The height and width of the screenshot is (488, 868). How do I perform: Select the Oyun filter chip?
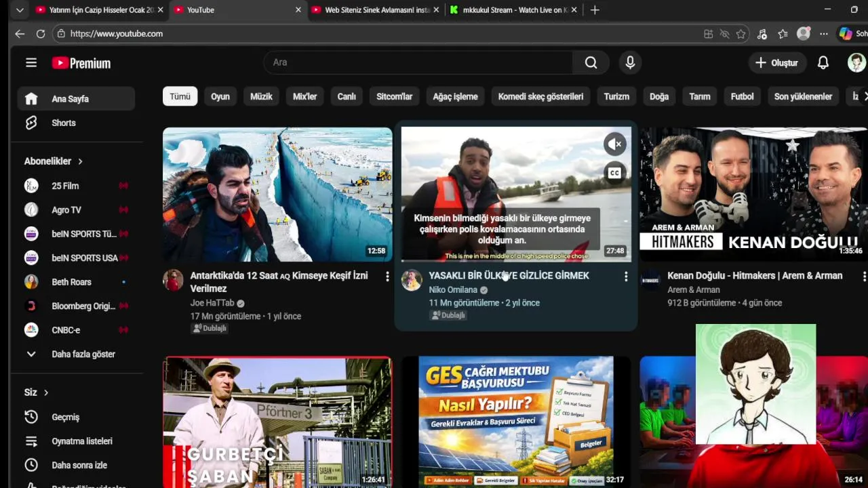pyautogui.click(x=220, y=96)
